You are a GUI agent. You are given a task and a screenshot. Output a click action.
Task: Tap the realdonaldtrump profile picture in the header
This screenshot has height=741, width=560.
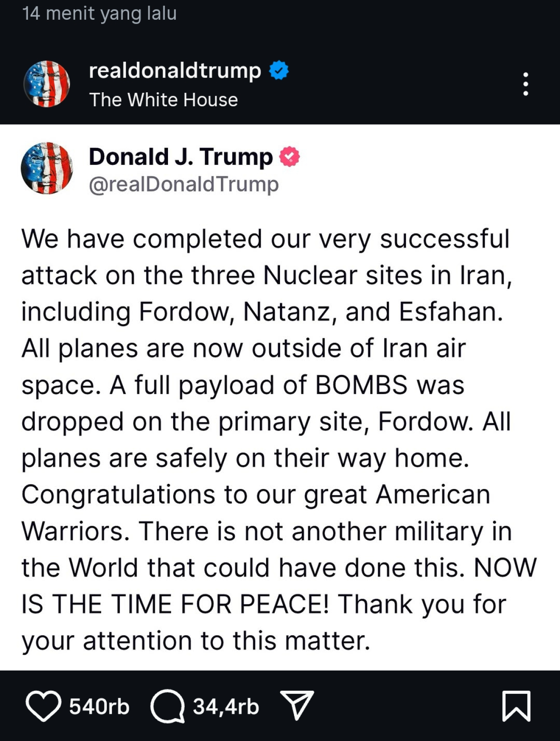(x=46, y=84)
